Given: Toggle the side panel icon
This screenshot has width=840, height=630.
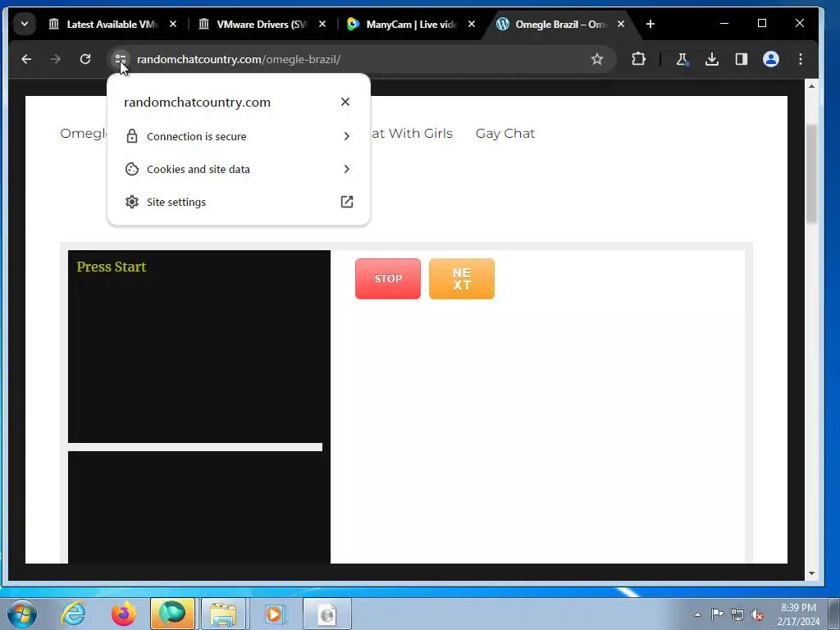Looking at the screenshot, I should (x=742, y=59).
